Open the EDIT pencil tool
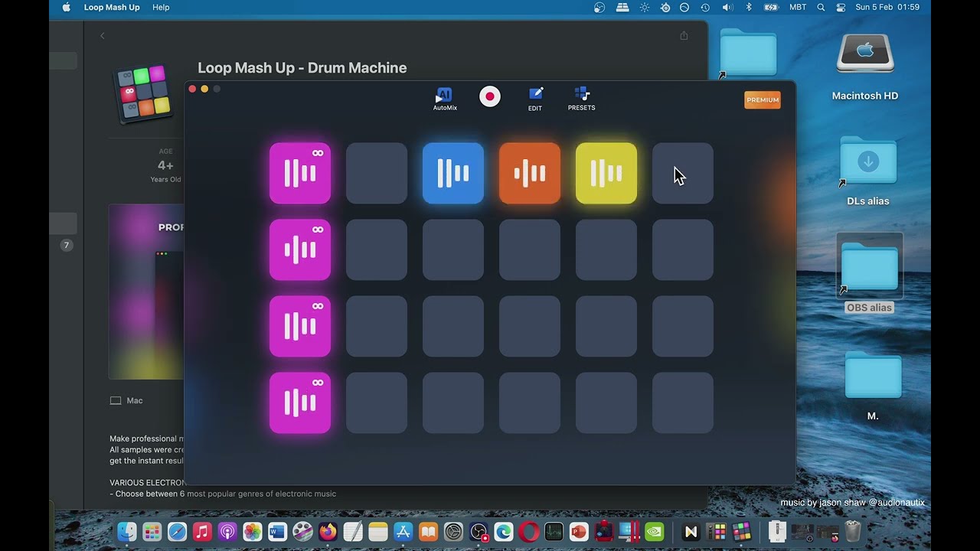 [x=535, y=98]
